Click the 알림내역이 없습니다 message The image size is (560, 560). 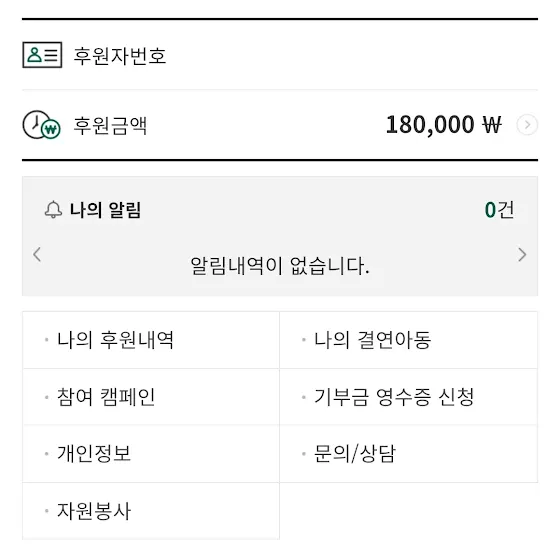coord(280,266)
